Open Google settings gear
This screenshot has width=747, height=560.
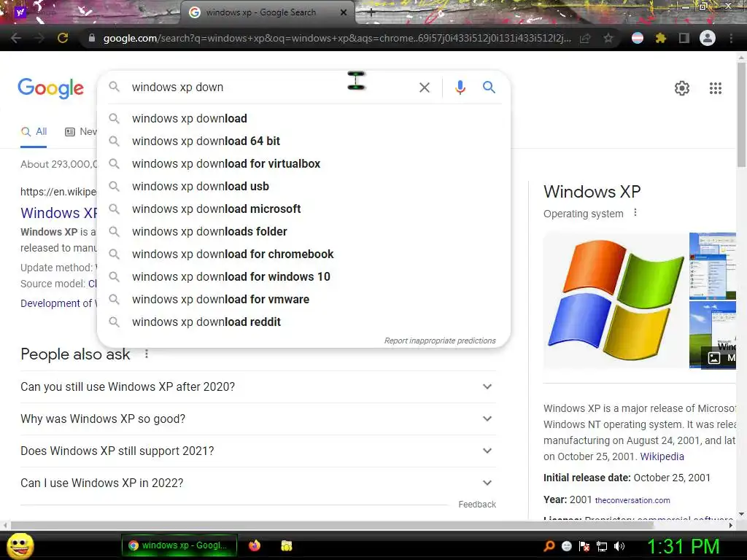pyautogui.click(x=682, y=88)
